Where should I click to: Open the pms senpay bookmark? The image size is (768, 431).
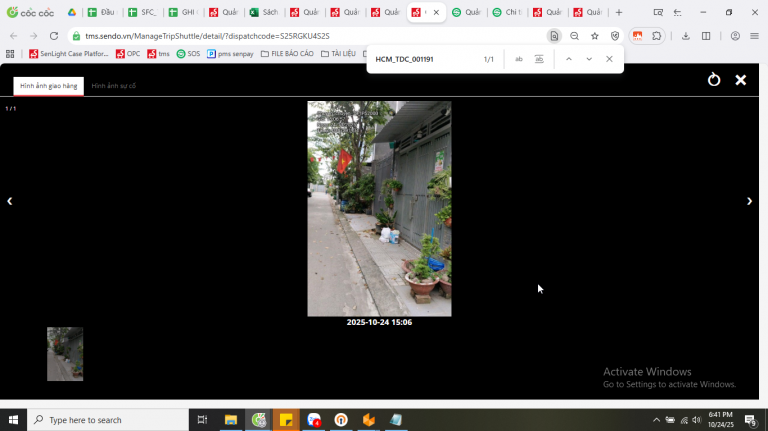(230, 54)
